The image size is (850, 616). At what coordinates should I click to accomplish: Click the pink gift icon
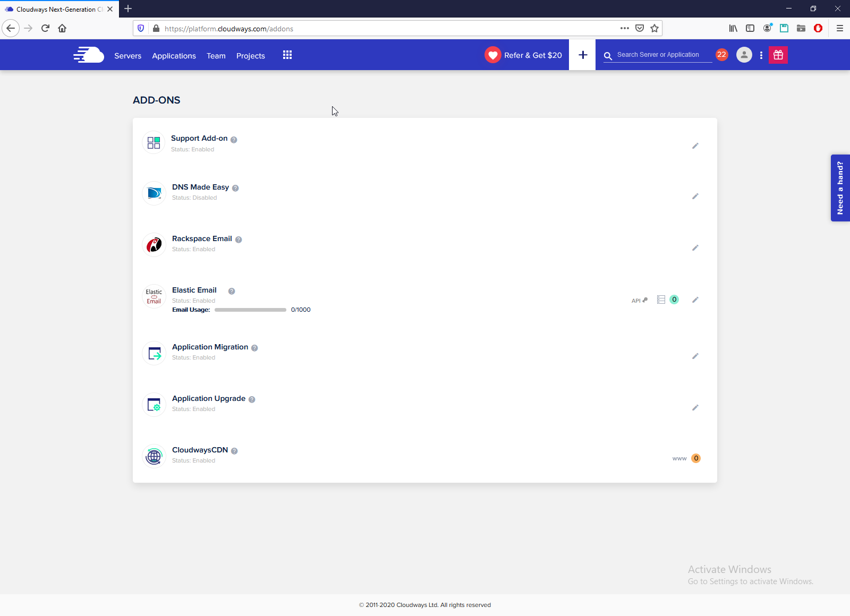tap(778, 55)
